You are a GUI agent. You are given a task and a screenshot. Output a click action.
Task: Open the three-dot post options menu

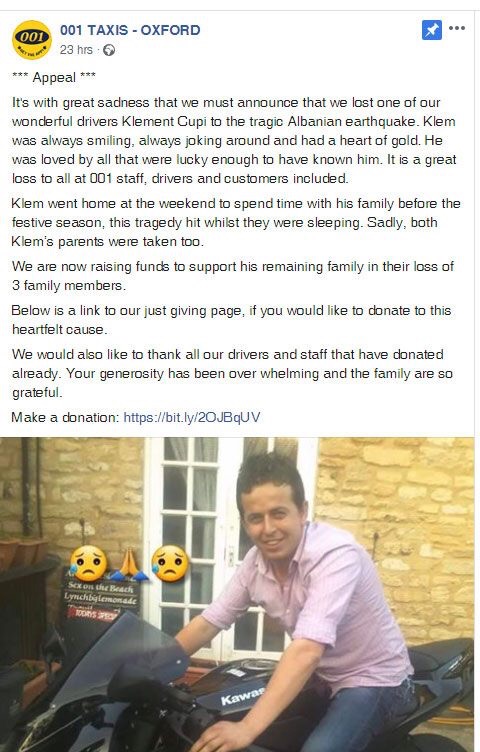coord(457,28)
